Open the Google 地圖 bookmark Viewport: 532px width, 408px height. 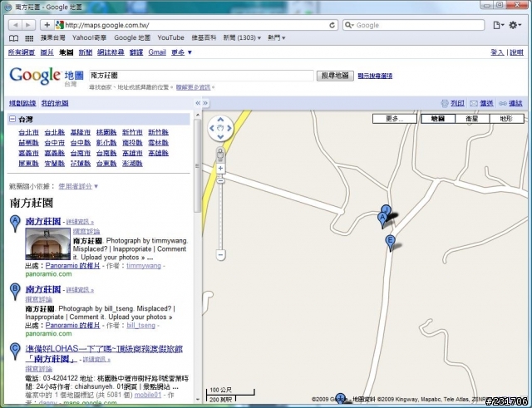click(132, 37)
